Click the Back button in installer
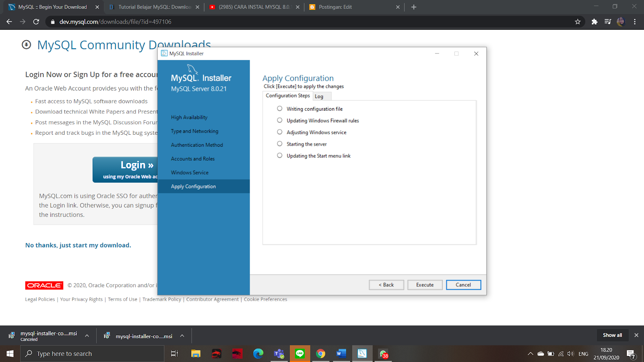 click(386, 285)
